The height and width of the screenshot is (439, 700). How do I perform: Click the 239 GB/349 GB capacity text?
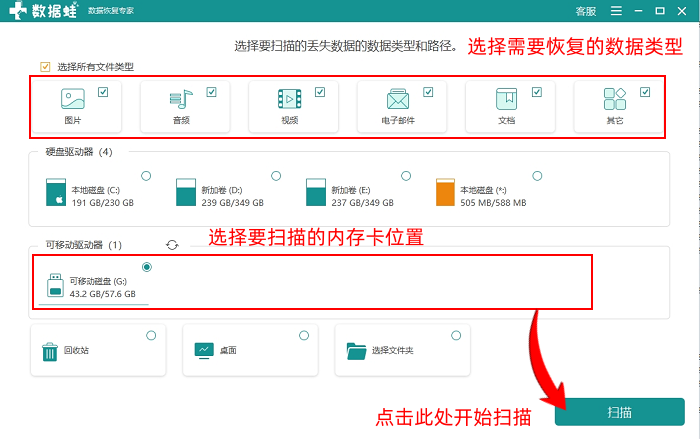click(233, 203)
